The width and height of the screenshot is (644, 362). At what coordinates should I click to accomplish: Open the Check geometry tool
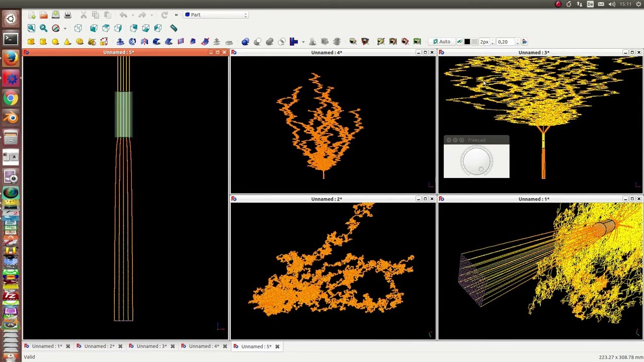[312, 42]
